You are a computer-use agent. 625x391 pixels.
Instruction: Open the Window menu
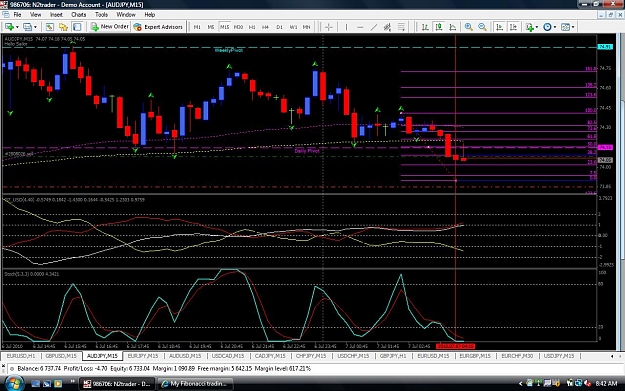pyautogui.click(x=126, y=14)
